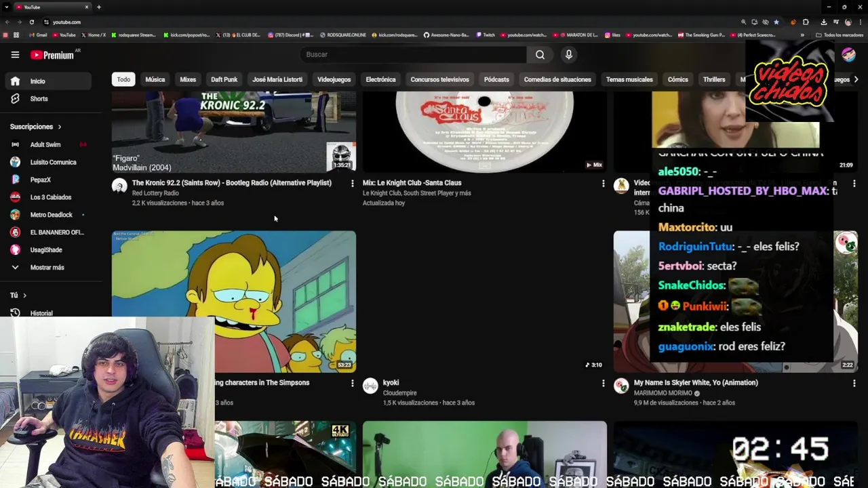Play The Kronic 92.2 thumbnail
The image size is (868, 488).
click(234, 132)
